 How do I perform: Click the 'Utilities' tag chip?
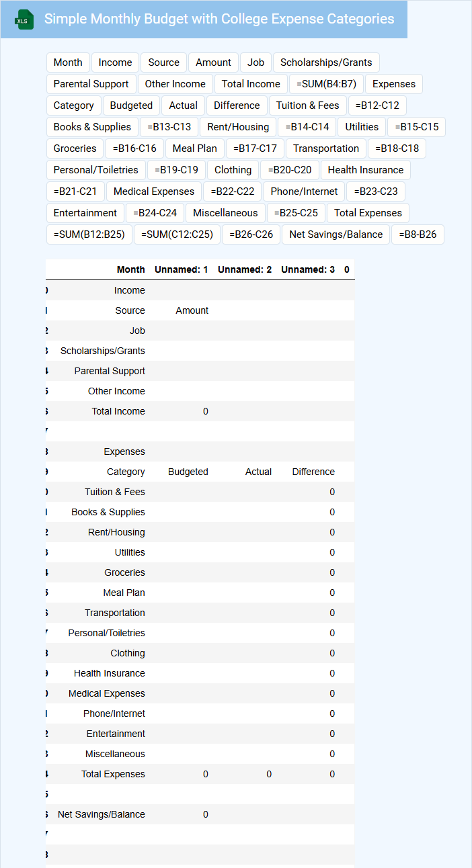click(x=362, y=127)
